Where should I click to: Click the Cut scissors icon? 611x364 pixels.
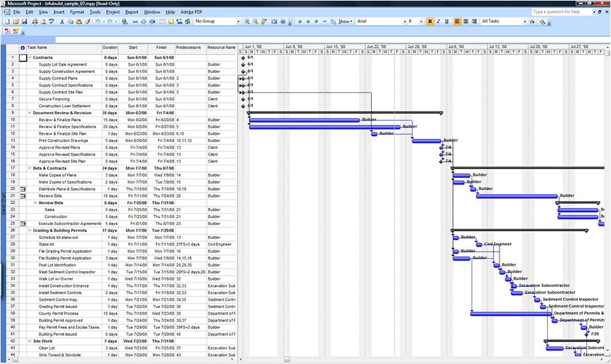[x=62, y=22]
